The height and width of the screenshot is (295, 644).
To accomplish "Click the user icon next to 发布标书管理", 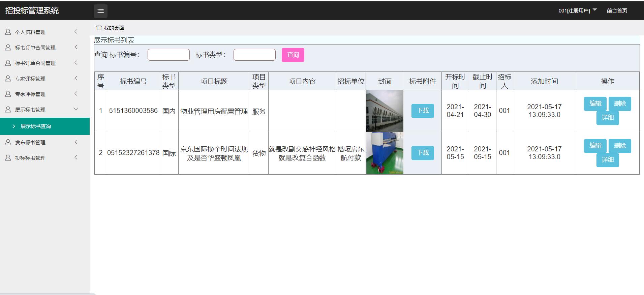I will click(8, 142).
